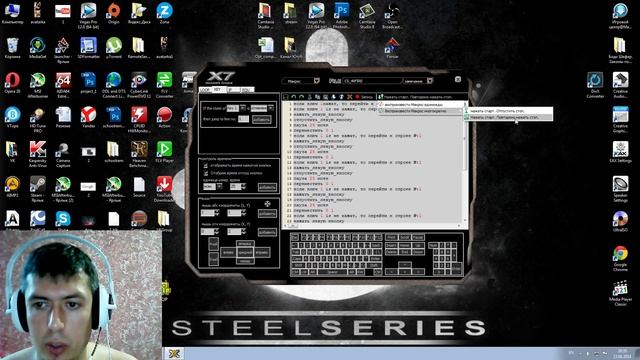Select play macro once menu entry
Screen dimensions: 640x360
point(420,104)
